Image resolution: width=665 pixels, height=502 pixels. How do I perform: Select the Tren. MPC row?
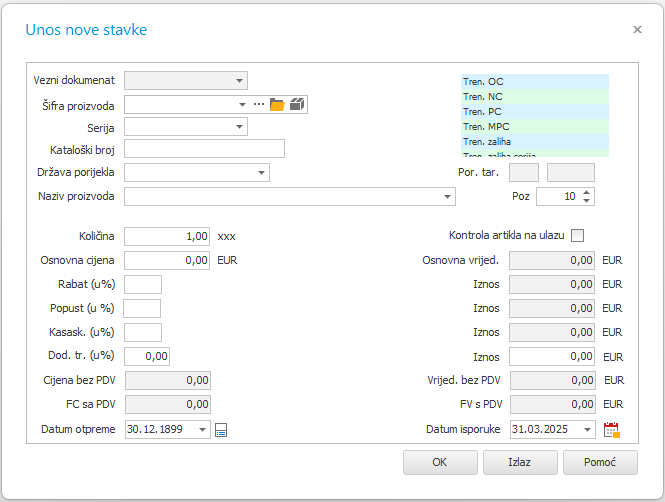coord(535,127)
